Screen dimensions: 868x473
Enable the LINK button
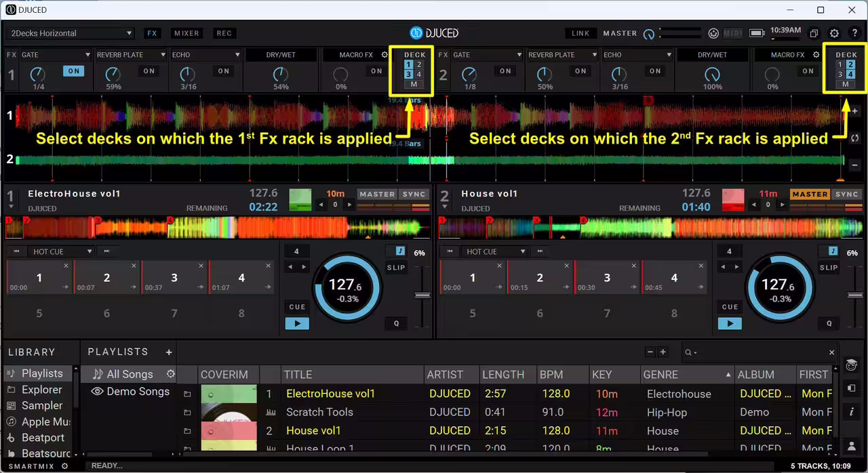point(580,33)
